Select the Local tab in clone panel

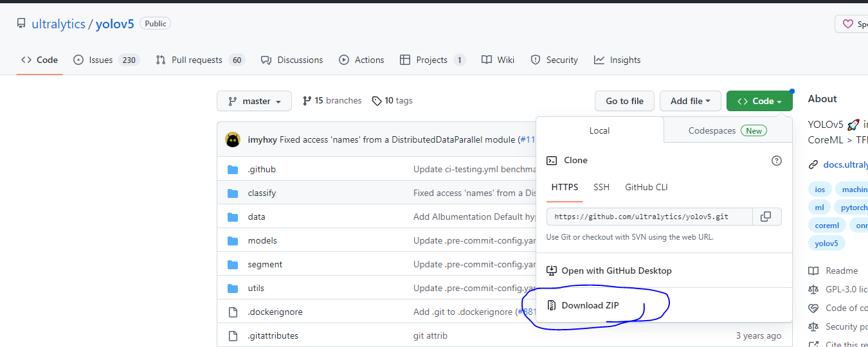pyautogui.click(x=599, y=130)
